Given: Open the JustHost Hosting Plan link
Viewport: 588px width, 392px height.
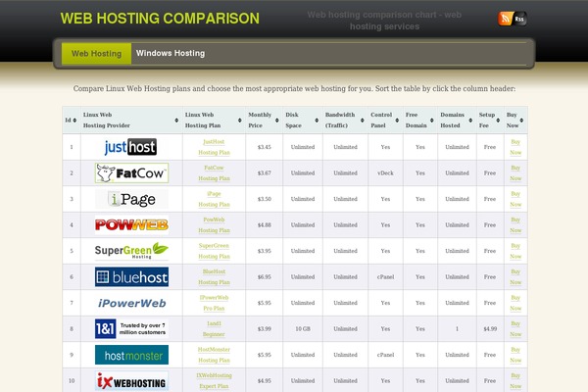Looking at the screenshot, I should (x=214, y=147).
